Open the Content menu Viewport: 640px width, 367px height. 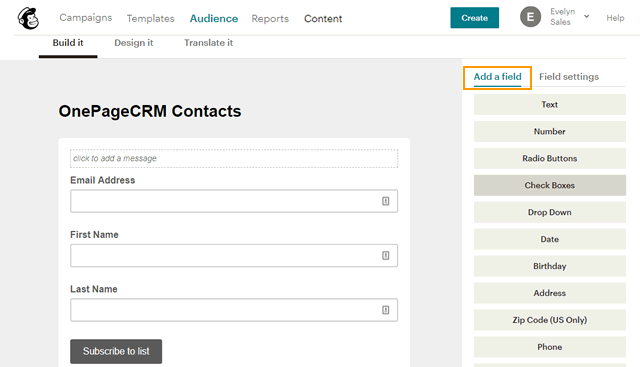tap(323, 18)
